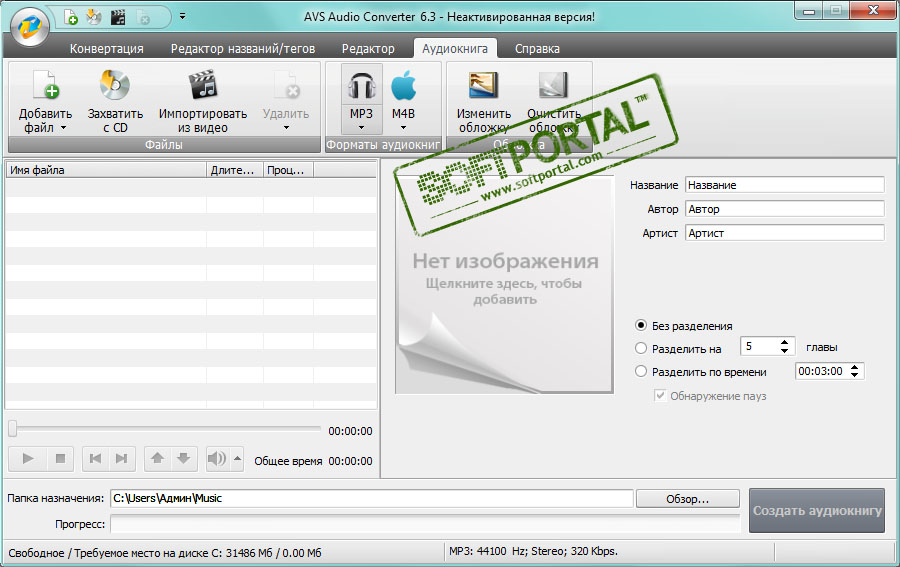Select Разделить на главы radio option
Viewport: 900px width, 567px height.
pyautogui.click(x=641, y=348)
